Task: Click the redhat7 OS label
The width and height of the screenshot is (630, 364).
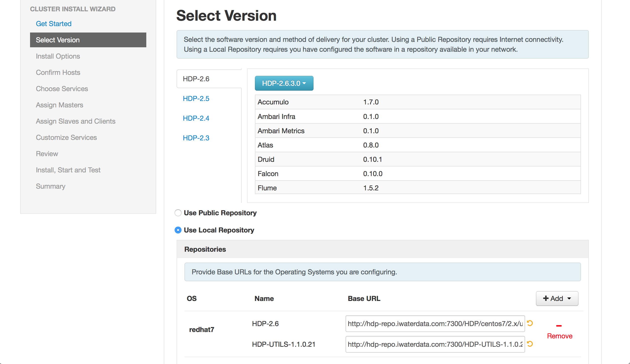Action: pos(201,330)
